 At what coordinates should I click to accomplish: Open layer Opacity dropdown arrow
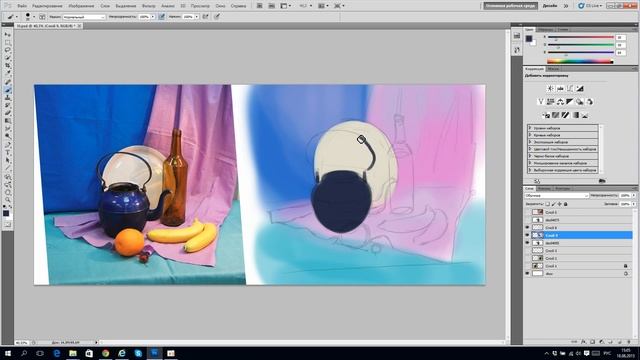pos(634,196)
